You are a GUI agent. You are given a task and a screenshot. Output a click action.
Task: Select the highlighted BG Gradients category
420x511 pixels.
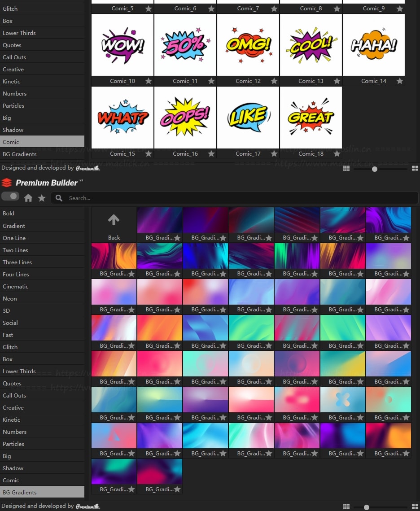[x=42, y=492]
